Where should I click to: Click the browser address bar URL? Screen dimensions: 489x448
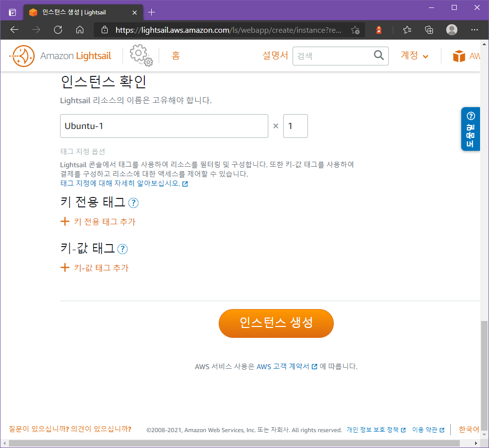[x=228, y=30]
